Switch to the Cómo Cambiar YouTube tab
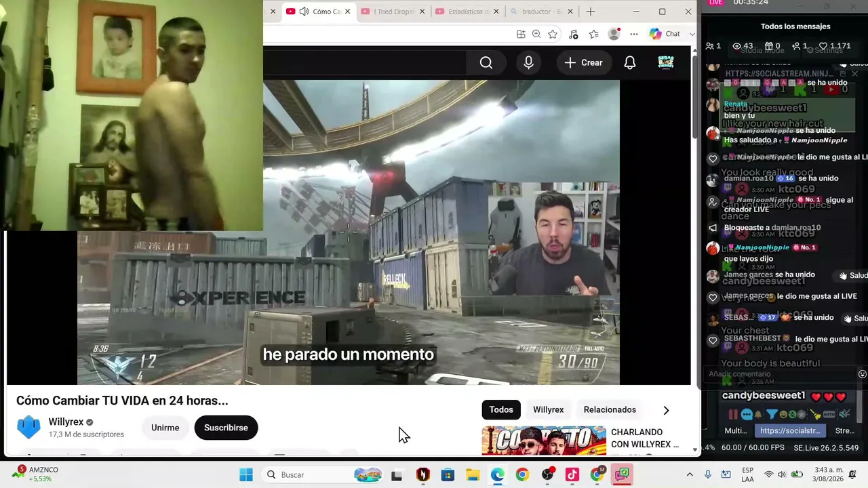Viewport: 868px width, 488px height. pyautogui.click(x=319, y=12)
